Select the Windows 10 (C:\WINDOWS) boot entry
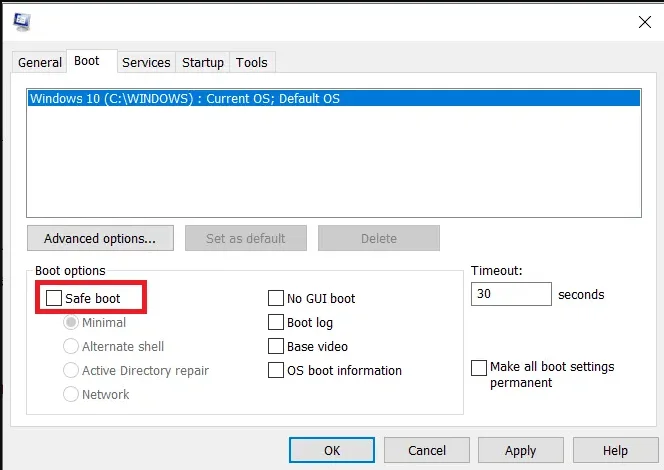Viewport: 664px width, 470px height. (334, 99)
